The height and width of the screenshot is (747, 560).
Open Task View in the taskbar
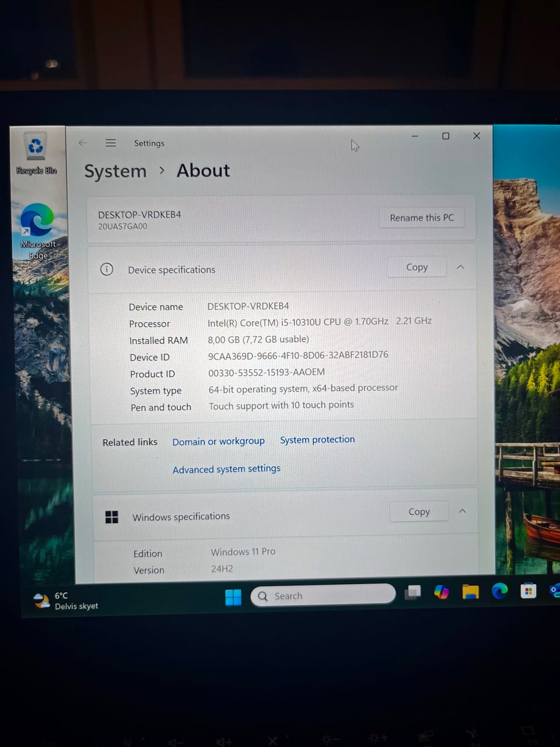pyautogui.click(x=413, y=593)
